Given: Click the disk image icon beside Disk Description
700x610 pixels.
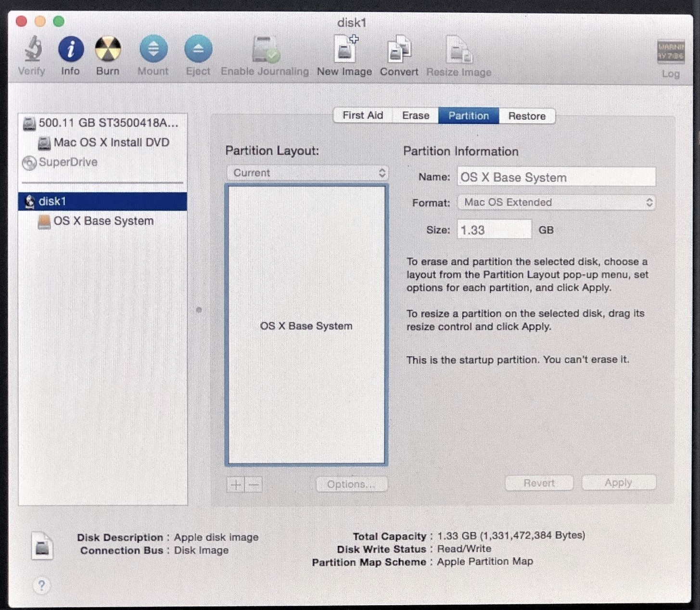Looking at the screenshot, I should [x=42, y=546].
